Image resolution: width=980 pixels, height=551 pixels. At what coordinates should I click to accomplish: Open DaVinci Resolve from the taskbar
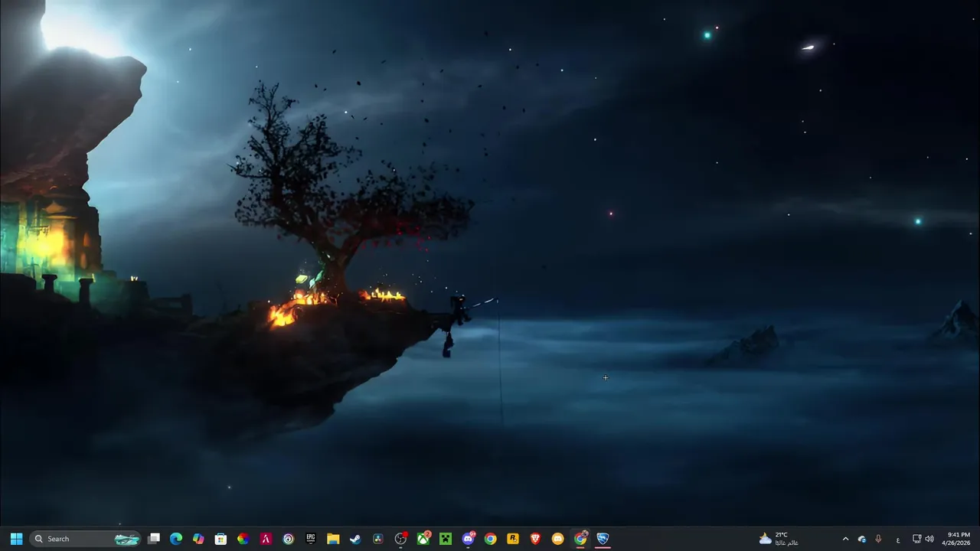pos(378,539)
